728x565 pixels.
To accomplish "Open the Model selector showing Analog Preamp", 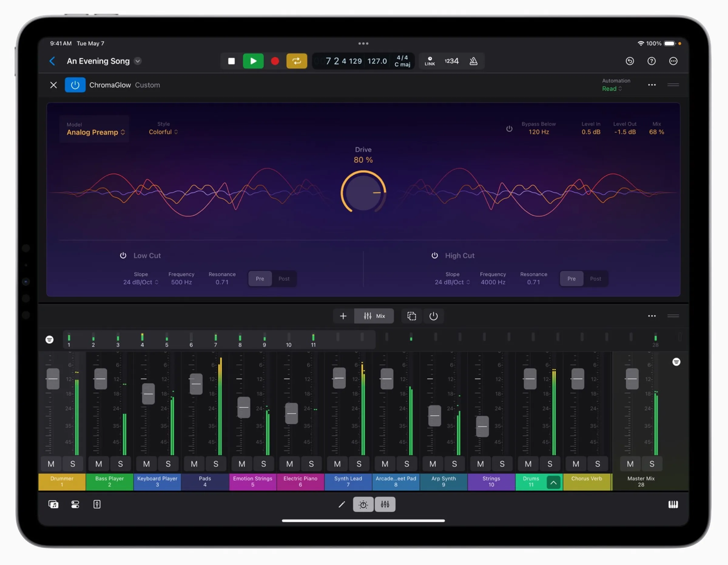I will (x=94, y=132).
